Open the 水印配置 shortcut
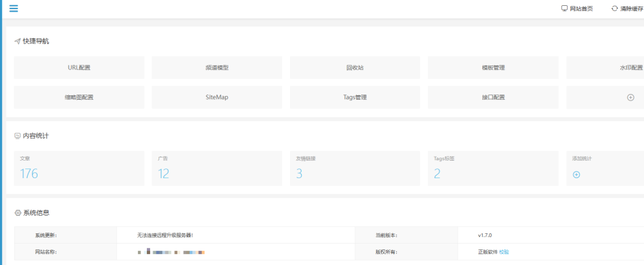This screenshot has width=644, height=265. (x=627, y=67)
